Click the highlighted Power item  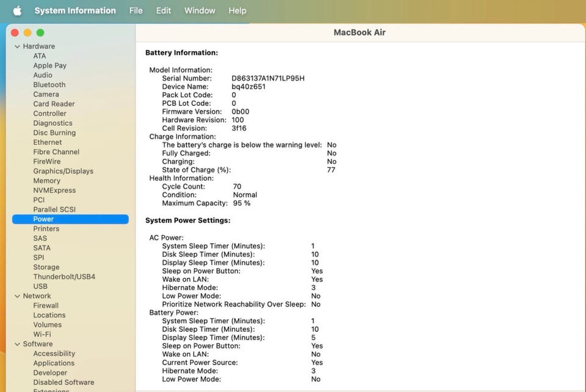(70, 219)
